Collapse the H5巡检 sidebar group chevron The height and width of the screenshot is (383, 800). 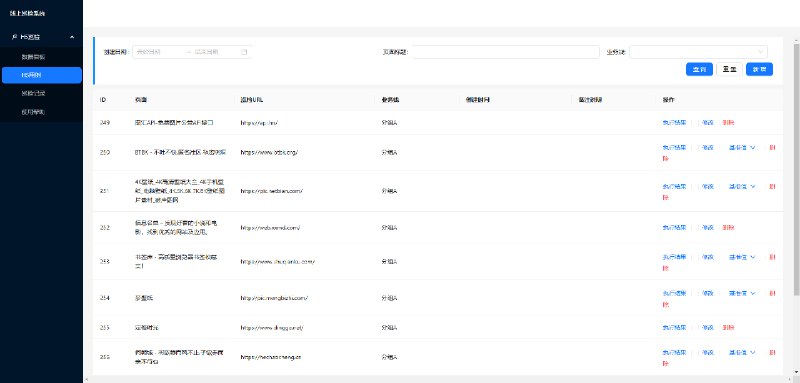[72, 37]
